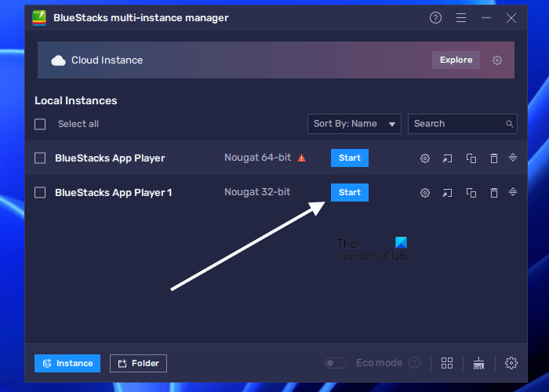
Task: Click the Nougat 64-bit label
Action: click(x=258, y=158)
